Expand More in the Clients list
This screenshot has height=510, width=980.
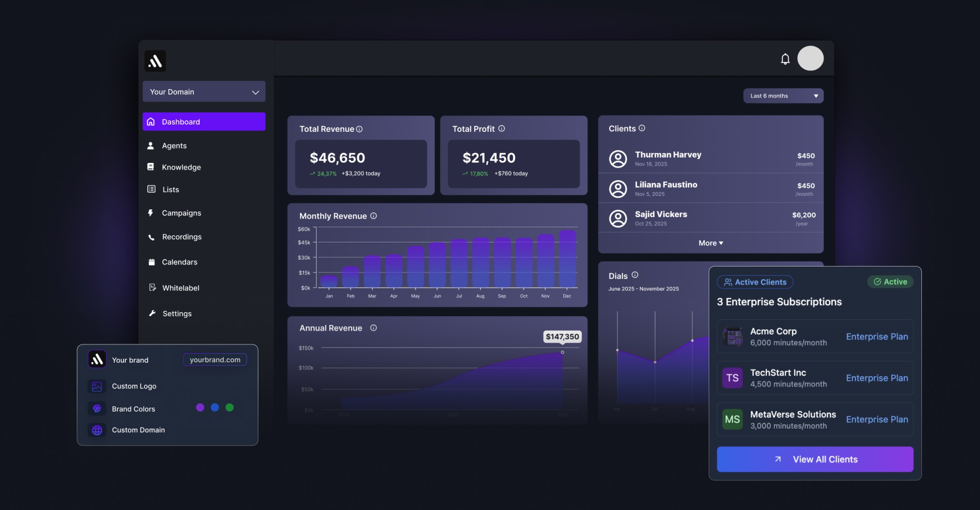(710, 243)
